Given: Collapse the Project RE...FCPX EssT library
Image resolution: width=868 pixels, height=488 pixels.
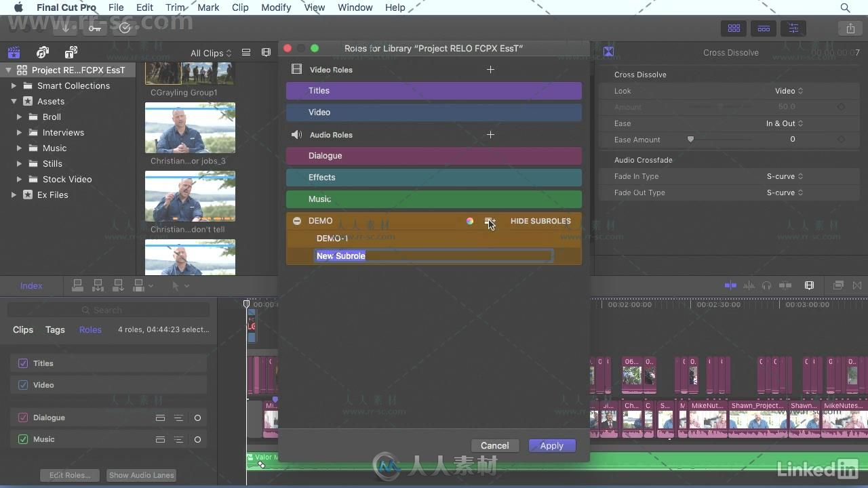Looking at the screenshot, I should coord(9,70).
